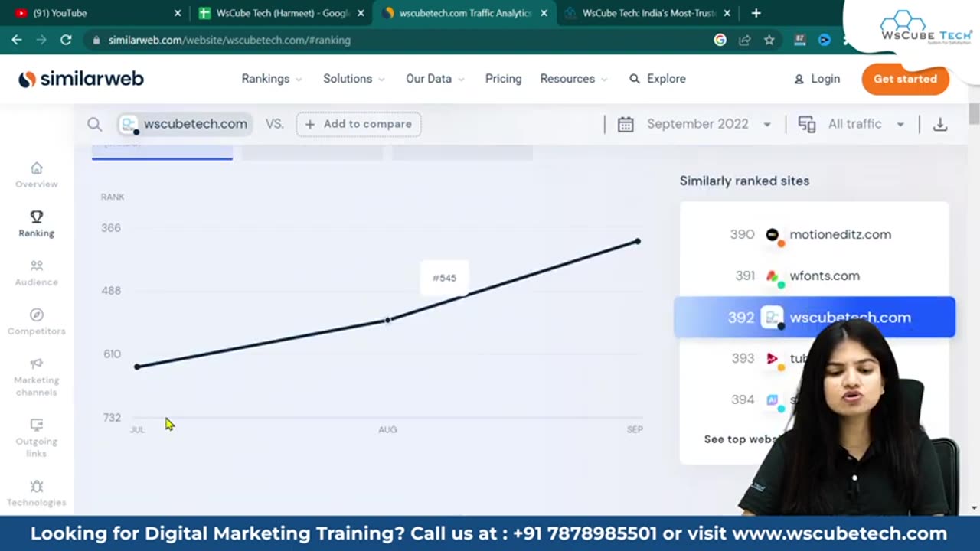Click the Explore link
The image size is (980, 551).
point(666,79)
